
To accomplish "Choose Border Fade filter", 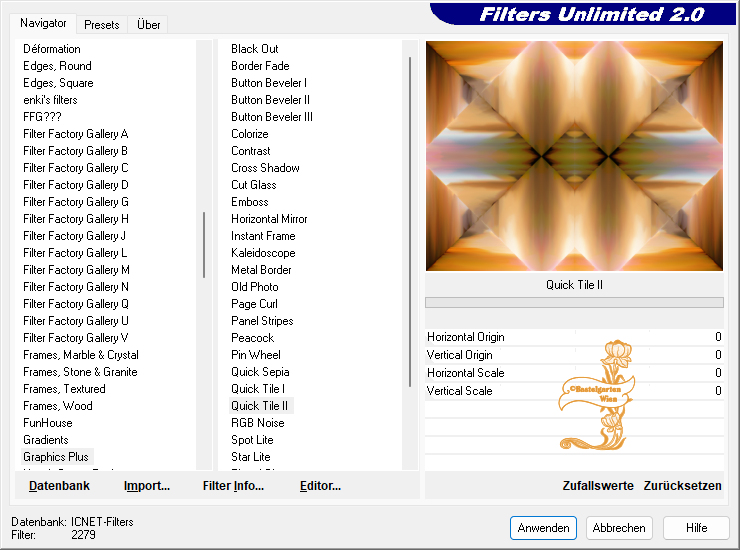I will pyautogui.click(x=260, y=66).
